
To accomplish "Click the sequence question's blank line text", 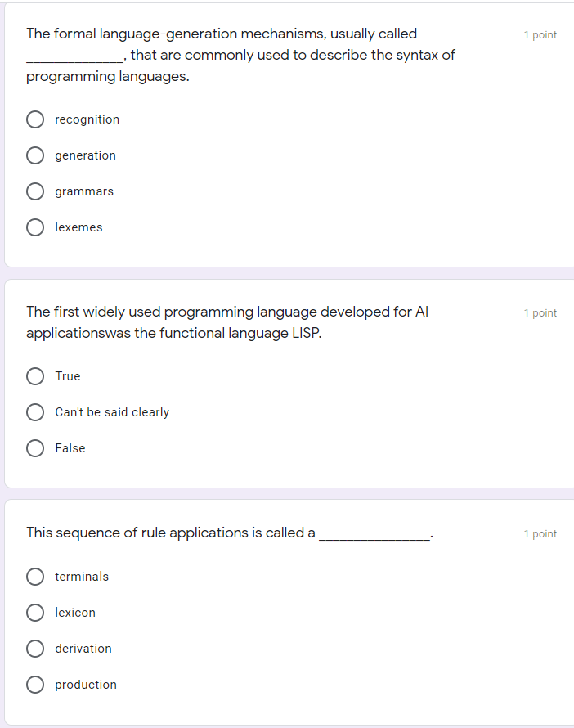I will point(376,533).
